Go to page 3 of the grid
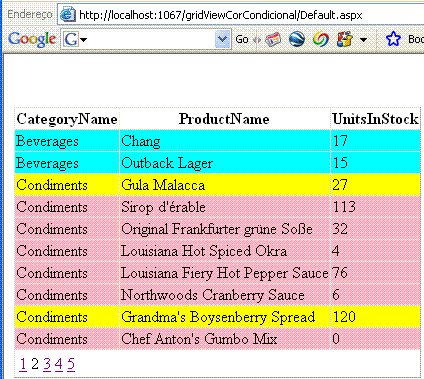The width and height of the screenshot is (424, 379). pos(47,364)
